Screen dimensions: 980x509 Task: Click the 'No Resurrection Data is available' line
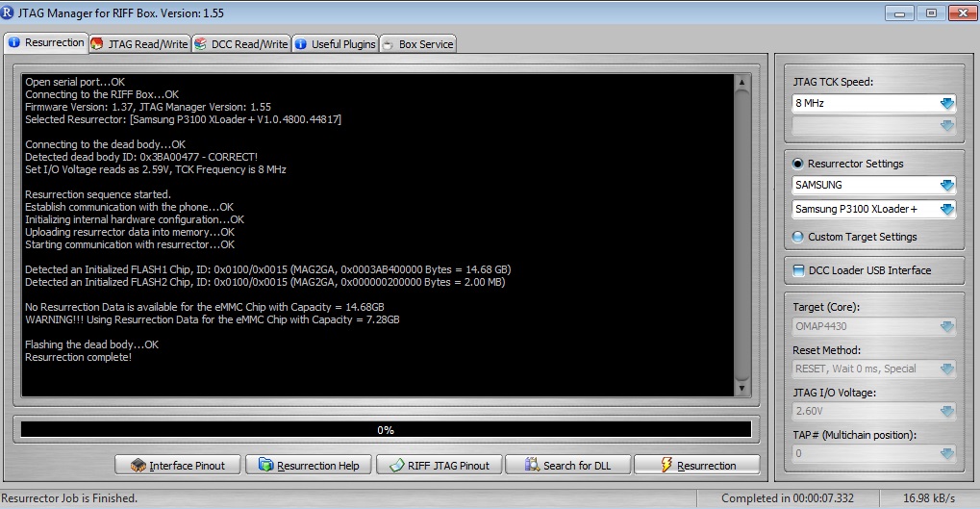click(205, 307)
